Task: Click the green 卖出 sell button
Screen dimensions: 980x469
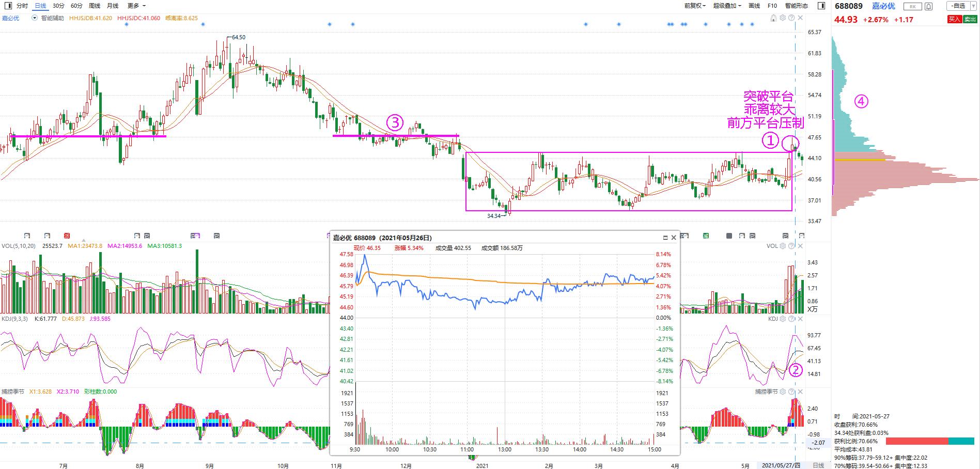Action: [x=970, y=19]
